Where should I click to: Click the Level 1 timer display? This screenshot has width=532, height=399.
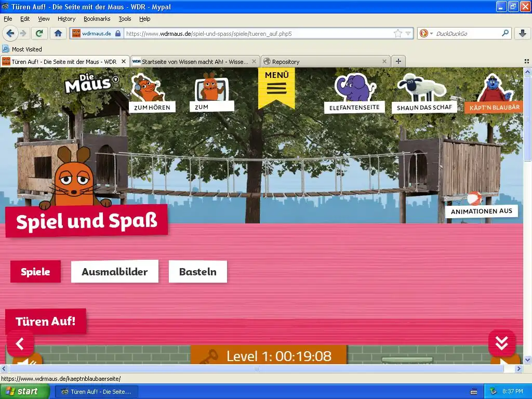(x=269, y=355)
